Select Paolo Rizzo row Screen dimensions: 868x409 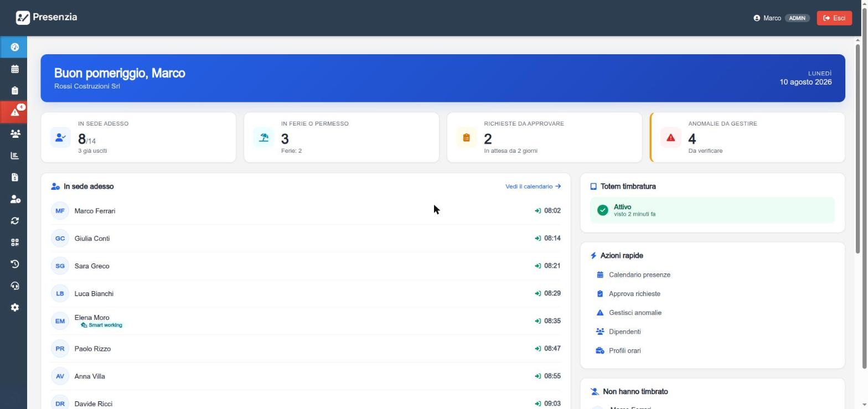pyautogui.click(x=306, y=349)
